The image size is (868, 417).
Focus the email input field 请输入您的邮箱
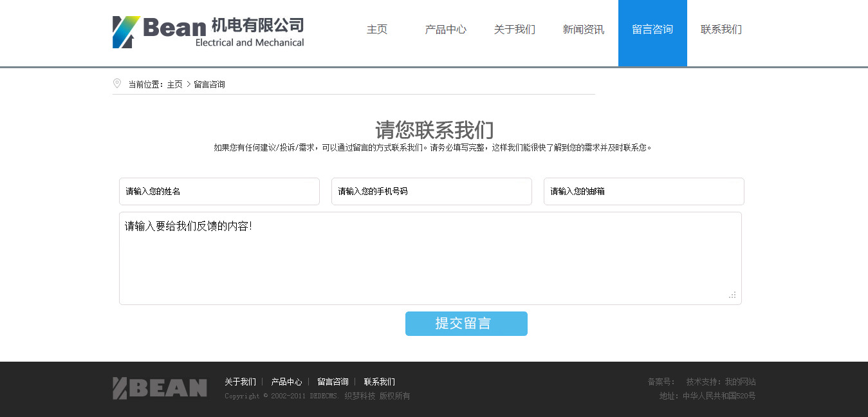[x=643, y=192]
